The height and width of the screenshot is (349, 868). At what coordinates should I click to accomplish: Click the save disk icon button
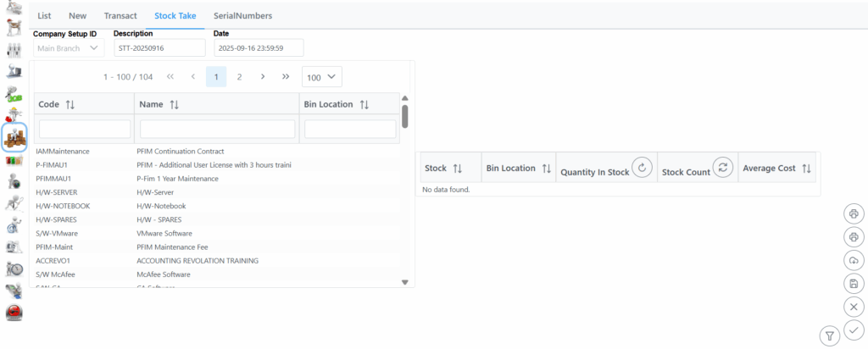[854, 284]
